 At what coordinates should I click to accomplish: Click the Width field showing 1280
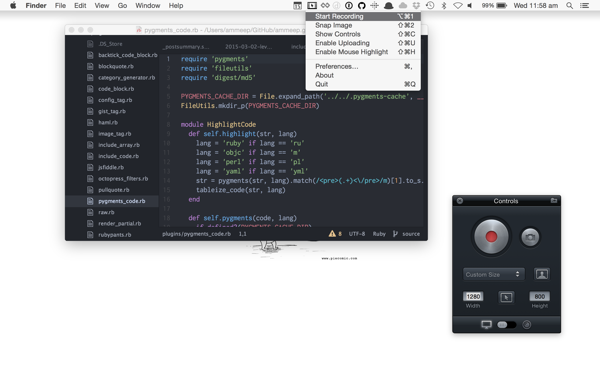click(x=473, y=297)
